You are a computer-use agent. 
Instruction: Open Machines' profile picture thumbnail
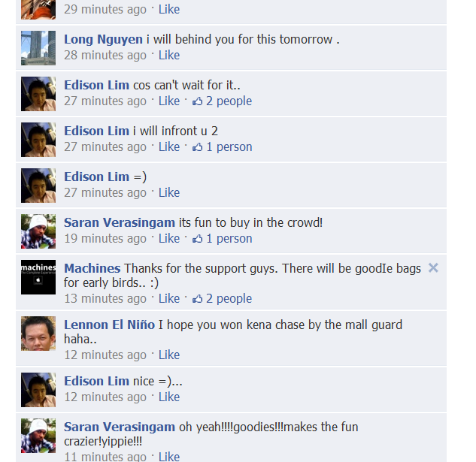[x=38, y=277]
